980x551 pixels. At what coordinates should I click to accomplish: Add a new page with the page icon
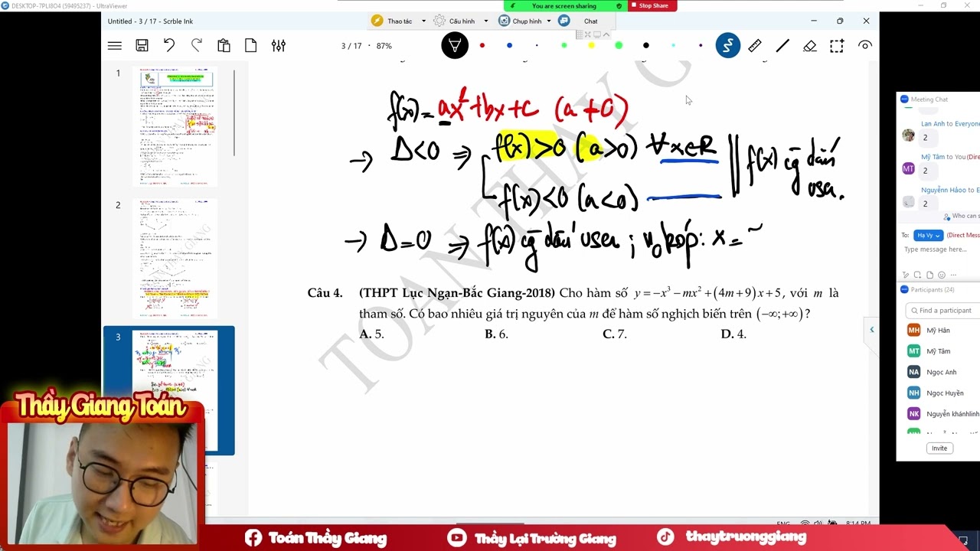click(x=250, y=46)
